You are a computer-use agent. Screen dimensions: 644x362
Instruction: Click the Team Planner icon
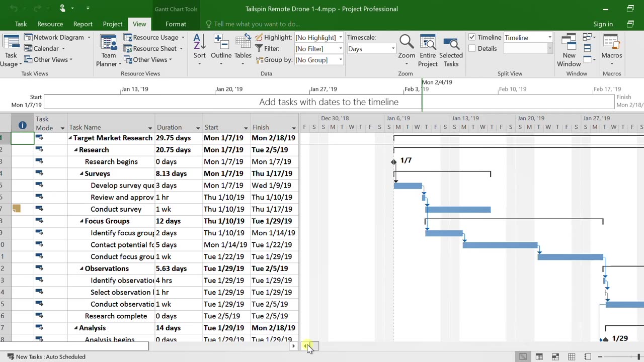[108, 44]
